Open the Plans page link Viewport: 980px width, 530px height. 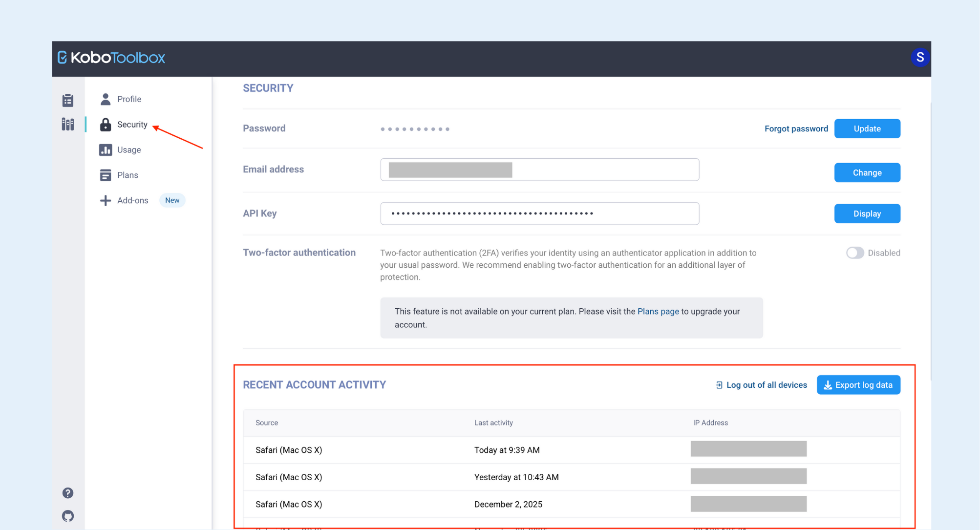tap(658, 311)
